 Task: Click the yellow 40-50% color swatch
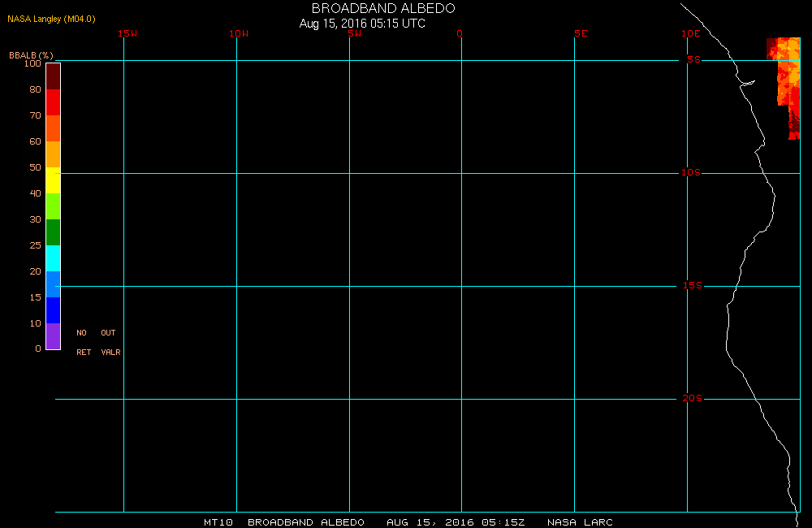pos(54,180)
